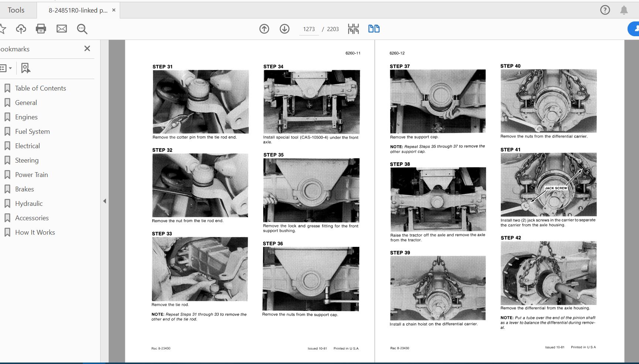Switch to the Tools tab

click(16, 10)
